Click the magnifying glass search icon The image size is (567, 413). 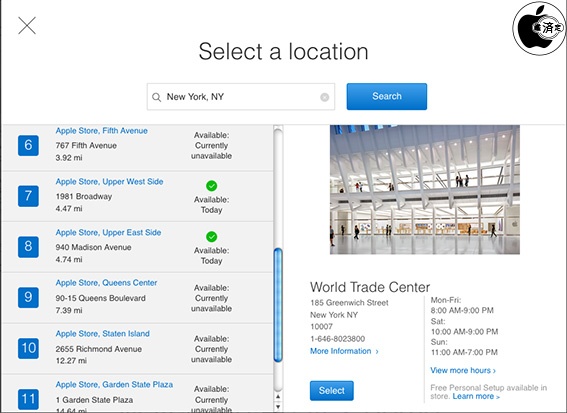(x=157, y=97)
